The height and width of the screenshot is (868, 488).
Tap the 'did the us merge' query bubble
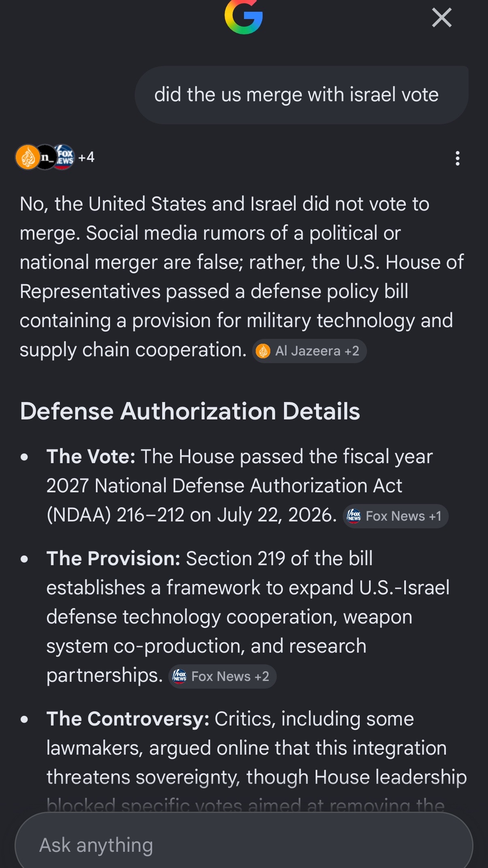tap(301, 95)
